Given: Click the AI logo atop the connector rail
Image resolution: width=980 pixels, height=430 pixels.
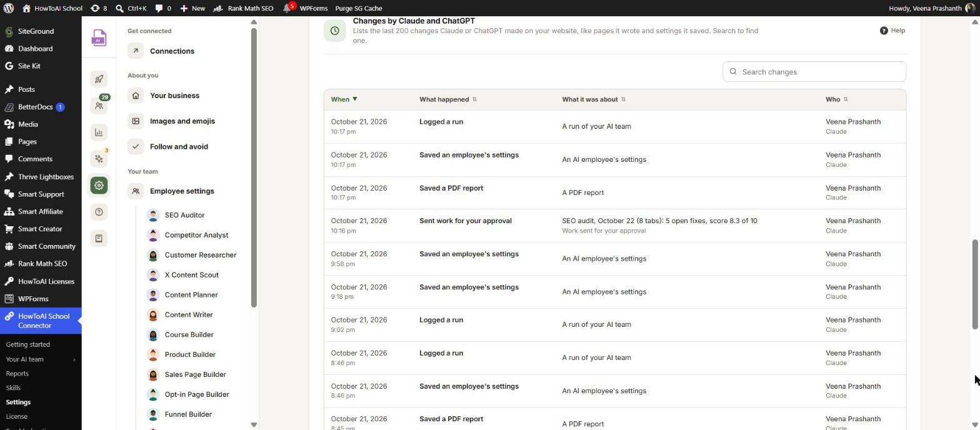Looking at the screenshot, I should pos(99,38).
